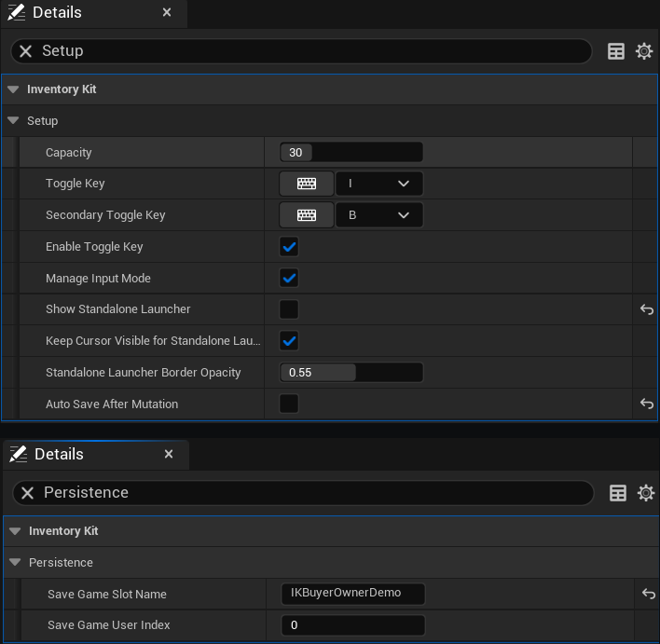Open settings gear in Persistence Details panel

pos(646,493)
